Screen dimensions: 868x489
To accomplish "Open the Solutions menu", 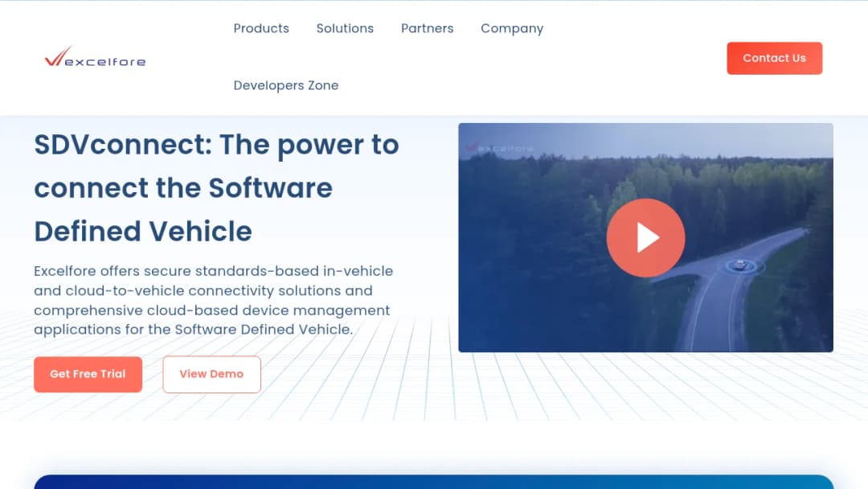I will pos(345,28).
